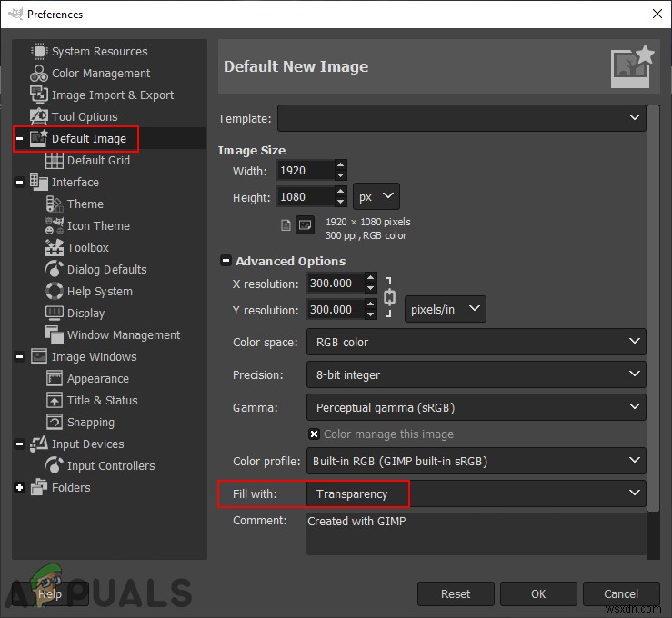Toggle Color manage this image checkbox

point(314,434)
